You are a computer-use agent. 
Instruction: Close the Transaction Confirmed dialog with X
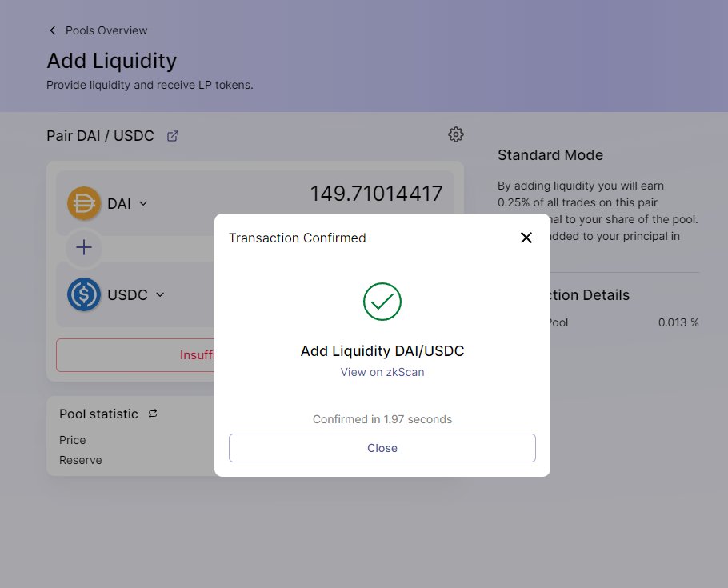click(x=526, y=238)
